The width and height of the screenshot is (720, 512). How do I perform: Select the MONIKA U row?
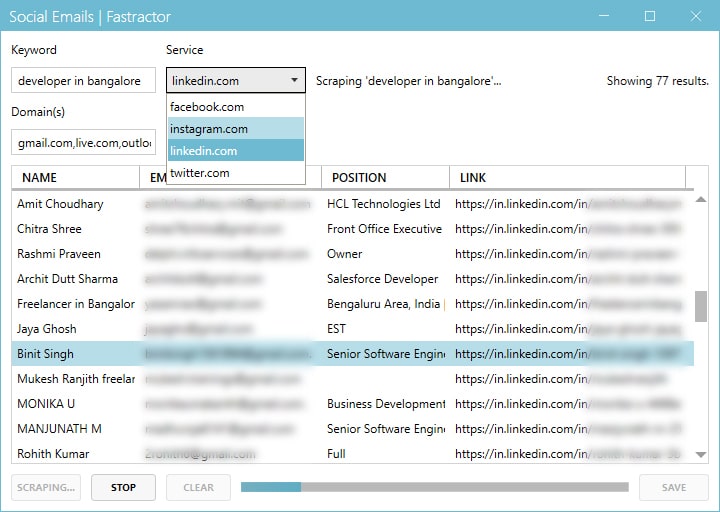353,404
